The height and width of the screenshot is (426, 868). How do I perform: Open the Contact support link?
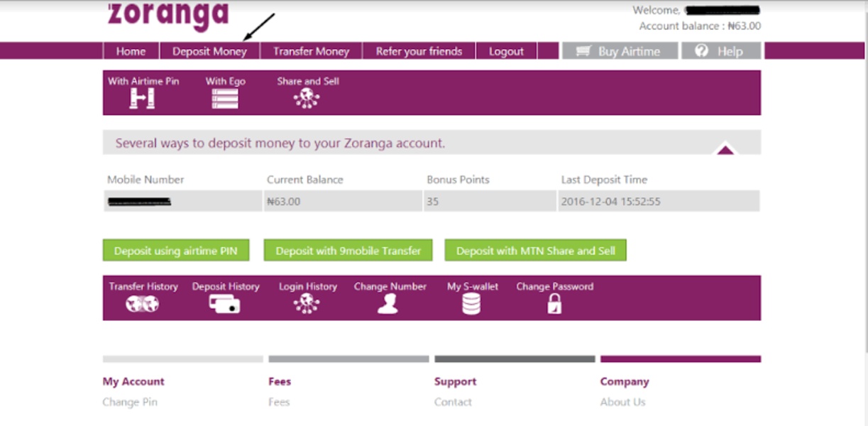click(453, 402)
